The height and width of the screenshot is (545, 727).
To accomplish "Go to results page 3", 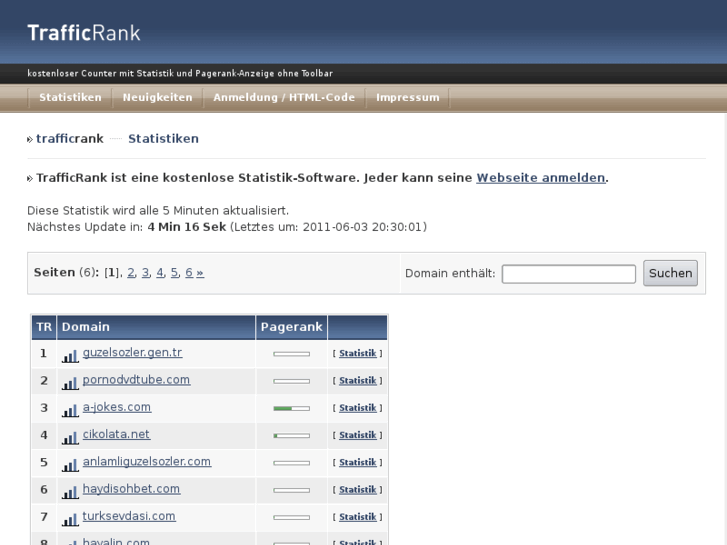I will (146, 272).
